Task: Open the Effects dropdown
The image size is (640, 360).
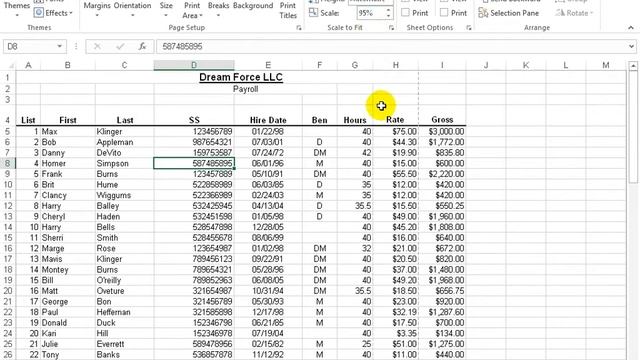Action: tap(71, 13)
